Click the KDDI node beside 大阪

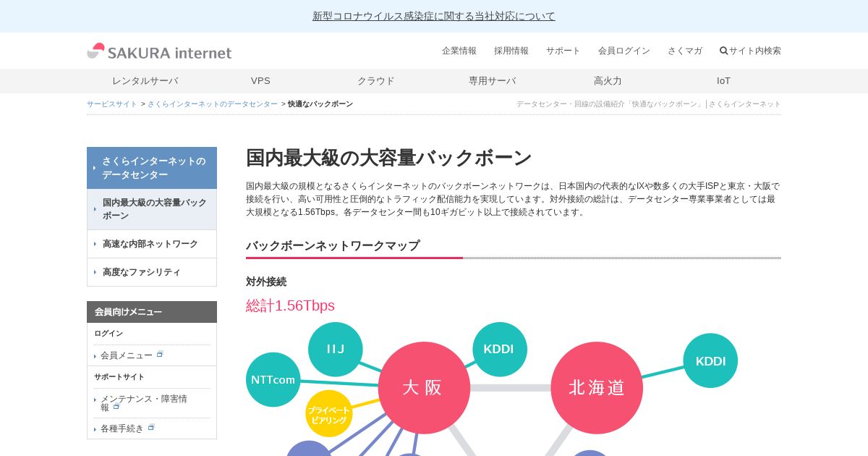point(500,349)
